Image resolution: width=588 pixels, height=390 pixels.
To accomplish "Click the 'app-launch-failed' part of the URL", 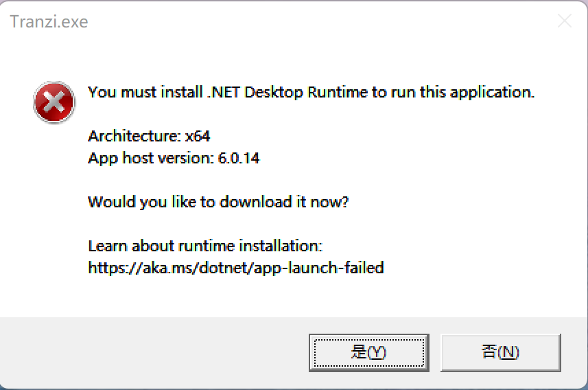I will coord(318,268).
